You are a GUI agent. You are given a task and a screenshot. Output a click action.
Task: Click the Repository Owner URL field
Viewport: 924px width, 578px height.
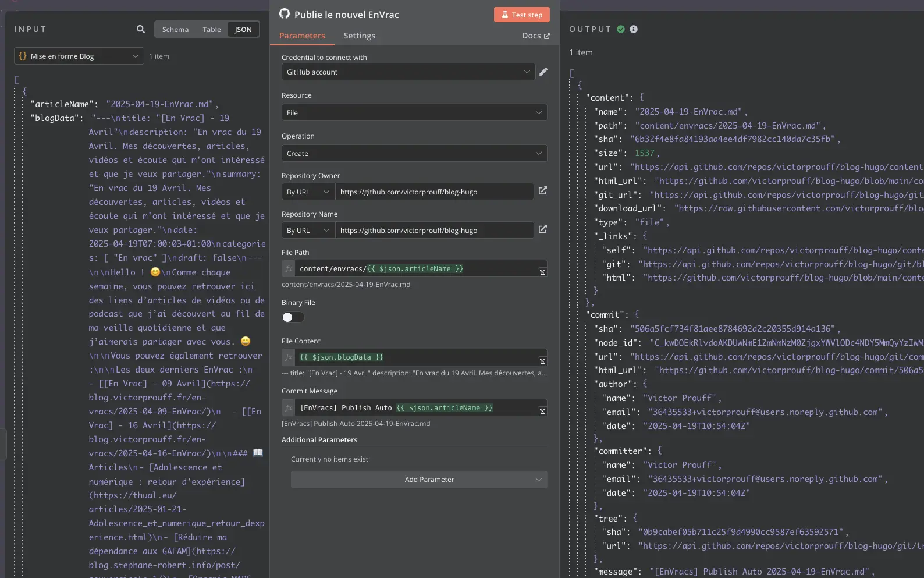pyautogui.click(x=434, y=192)
